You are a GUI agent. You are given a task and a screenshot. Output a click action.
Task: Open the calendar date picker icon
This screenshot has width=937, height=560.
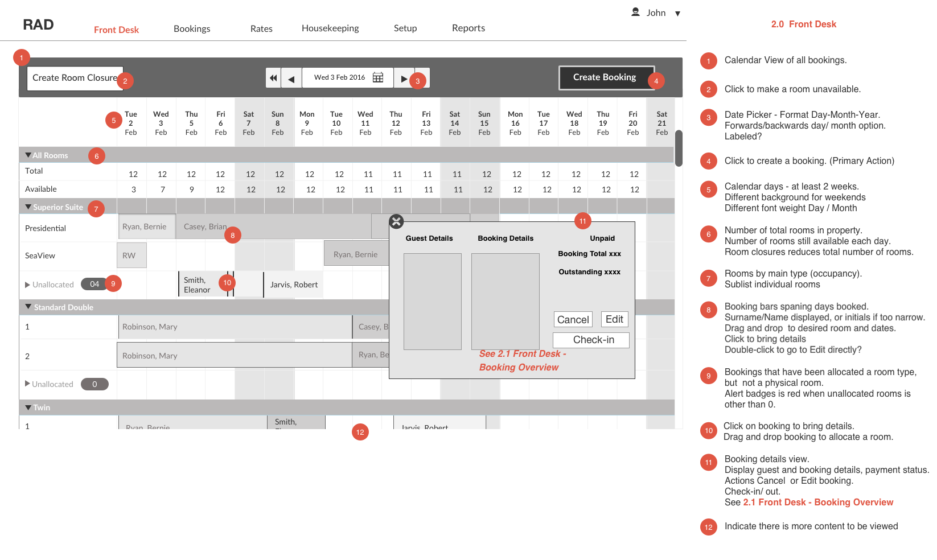[x=378, y=77]
